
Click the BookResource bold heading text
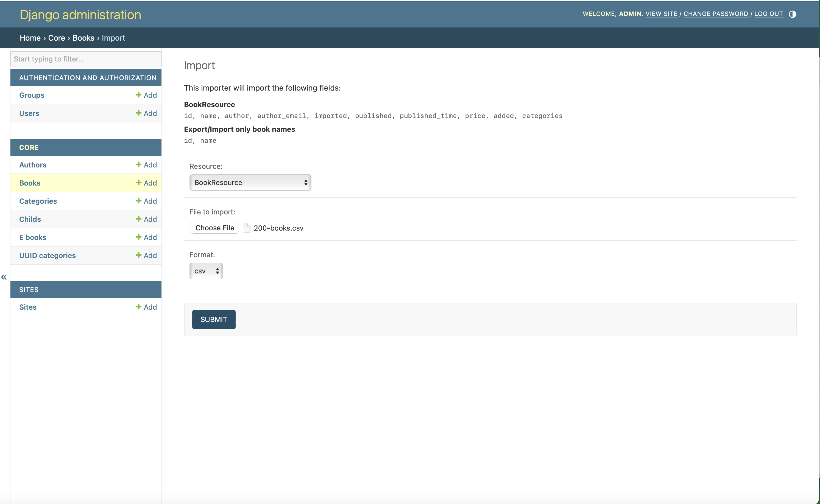click(210, 104)
